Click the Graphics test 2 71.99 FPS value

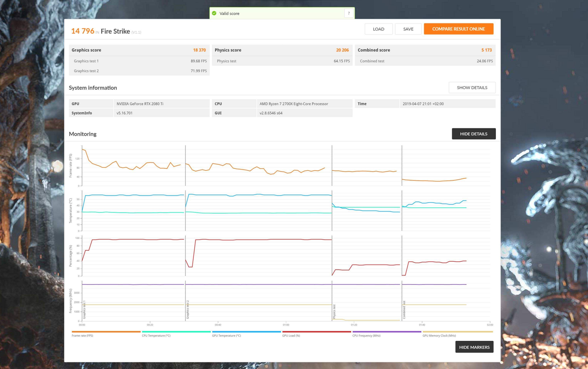tap(199, 71)
